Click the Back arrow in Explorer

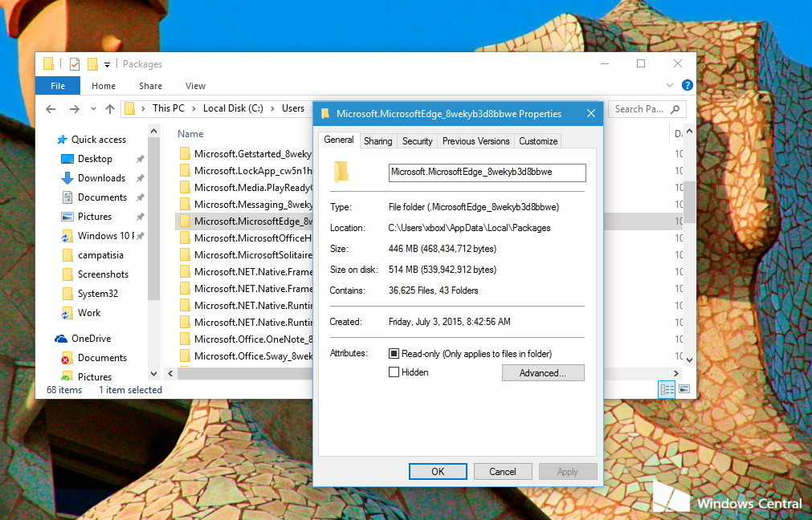pos(51,109)
